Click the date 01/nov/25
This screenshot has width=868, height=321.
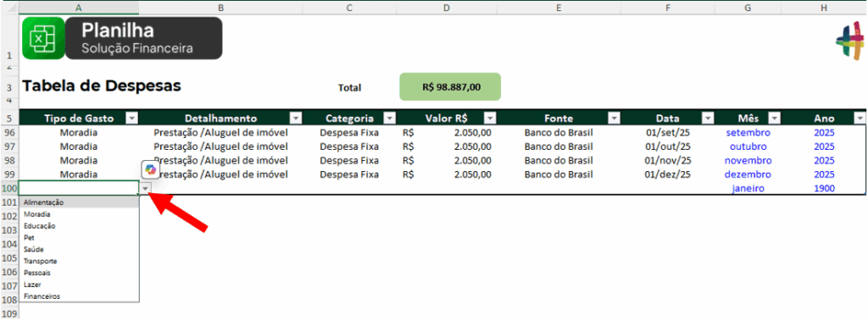[668, 161]
